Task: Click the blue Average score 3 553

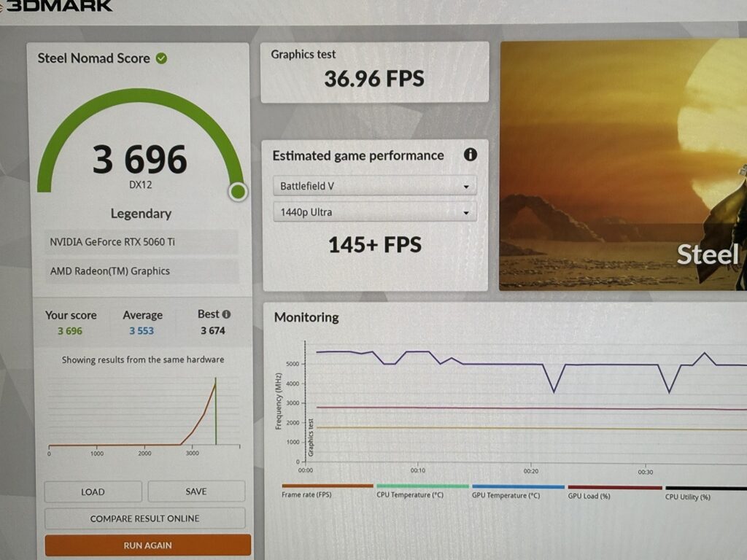Action: (x=142, y=331)
